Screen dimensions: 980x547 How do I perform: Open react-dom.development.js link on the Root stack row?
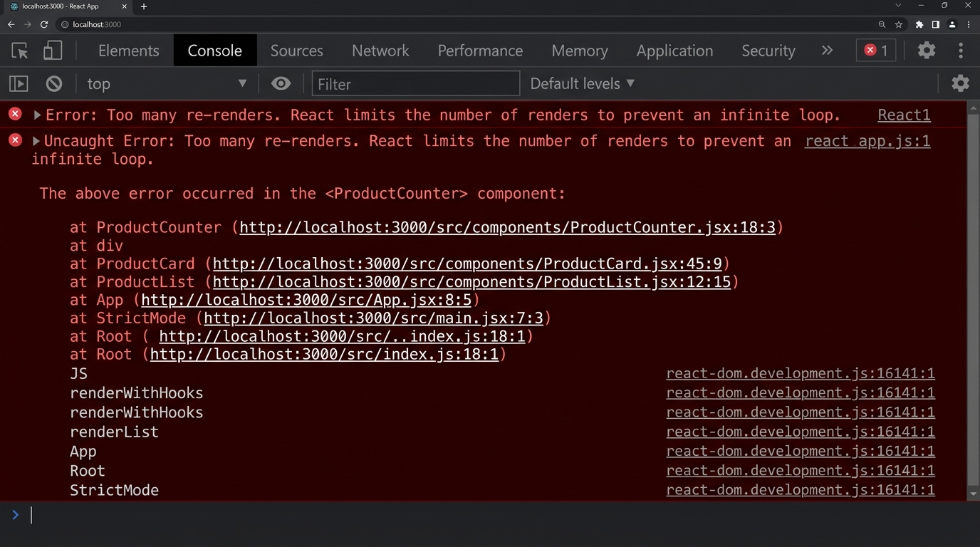801,470
